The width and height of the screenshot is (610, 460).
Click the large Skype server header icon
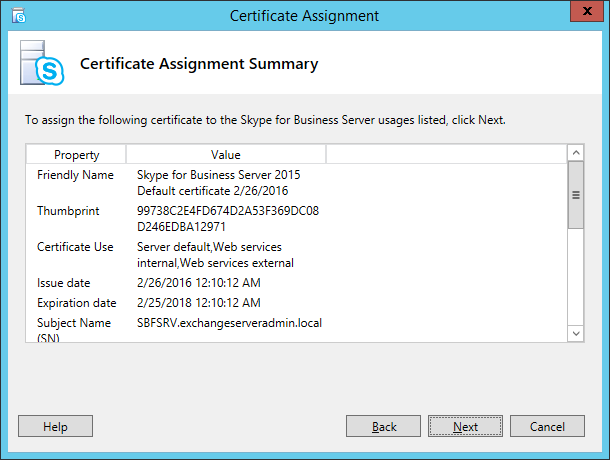pyautogui.click(x=42, y=63)
